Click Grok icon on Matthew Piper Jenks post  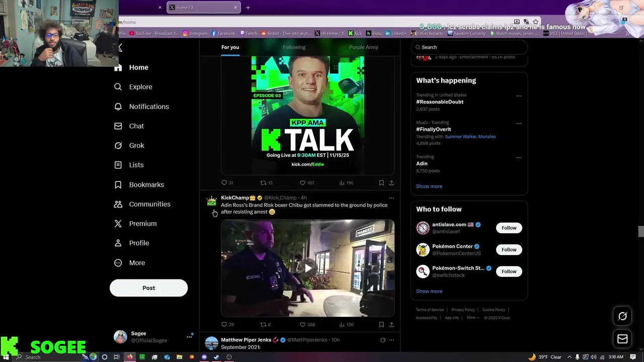(382, 340)
